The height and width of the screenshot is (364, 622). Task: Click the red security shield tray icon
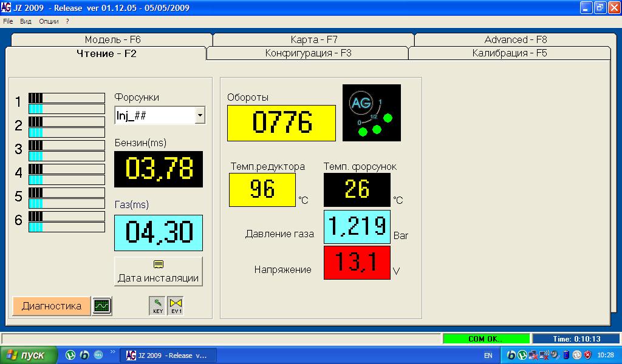(588, 355)
